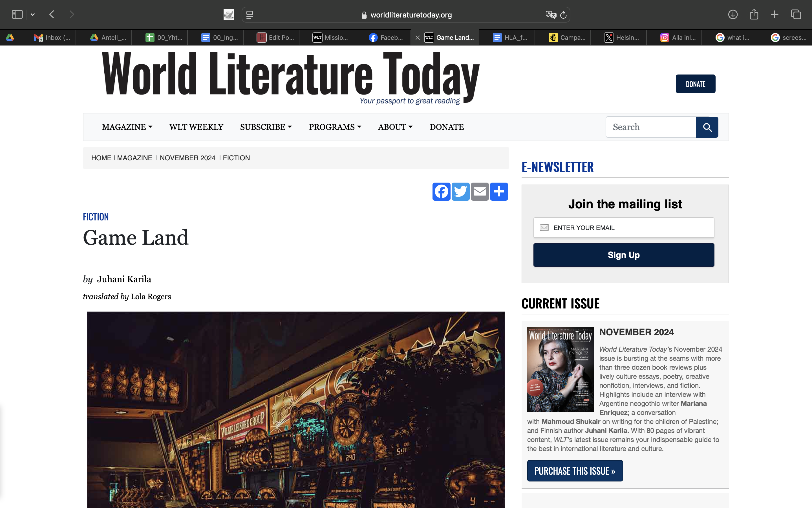The image size is (812, 508).
Task: Toggle the Safari sidebar icon
Action: 17,14
